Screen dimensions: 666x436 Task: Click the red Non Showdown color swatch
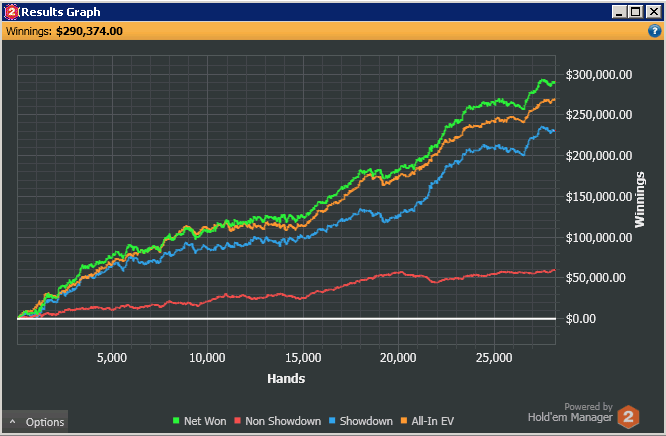pyautogui.click(x=237, y=420)
